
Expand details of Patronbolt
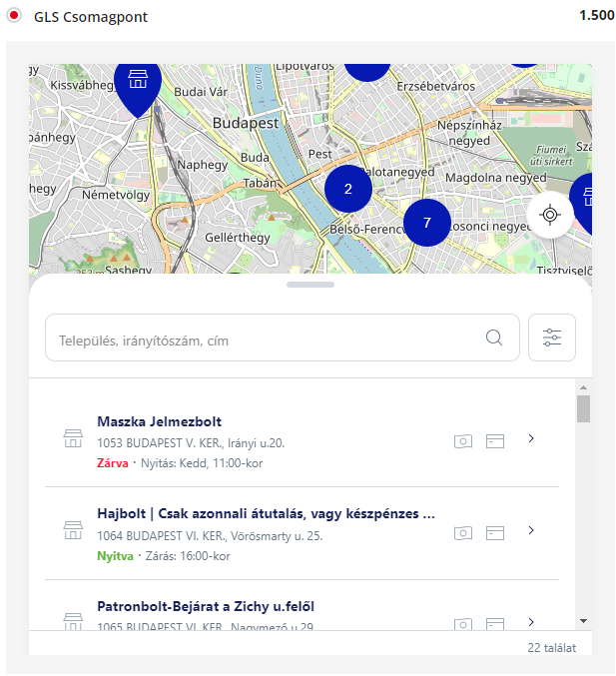(531, 622)
